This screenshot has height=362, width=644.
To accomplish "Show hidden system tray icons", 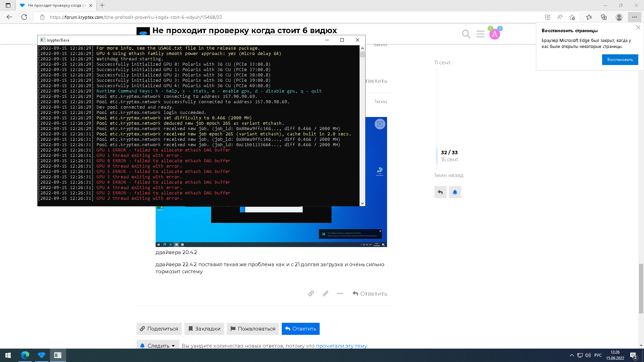I will click(x=572, y=355).
